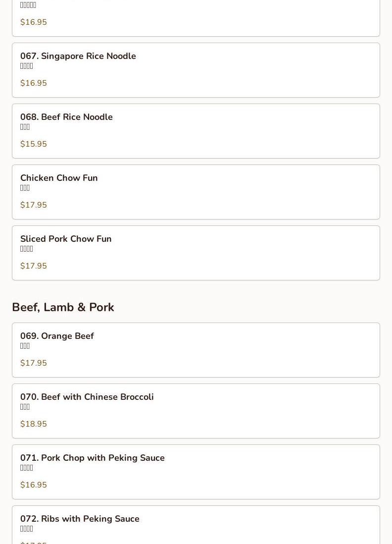Click the $16.95 price under Singapore Rice Noodle
The height and width of the screenshot is (544, 392).
(34, 83)
